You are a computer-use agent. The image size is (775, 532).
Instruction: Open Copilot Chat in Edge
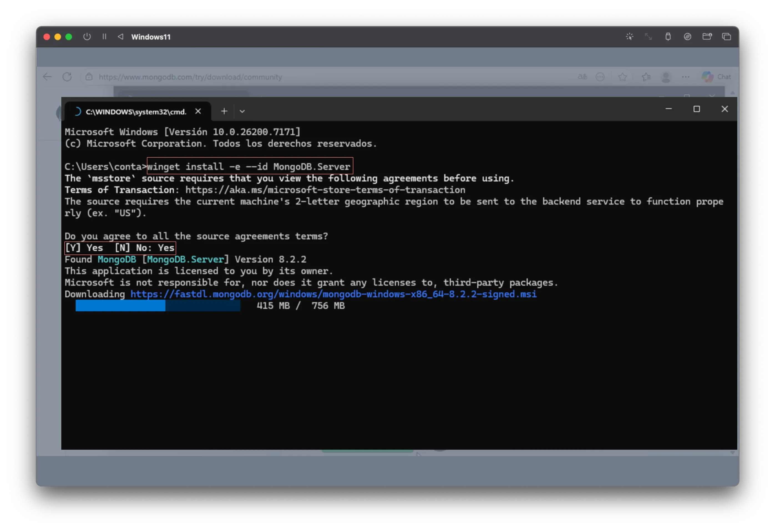coord(716,77)
